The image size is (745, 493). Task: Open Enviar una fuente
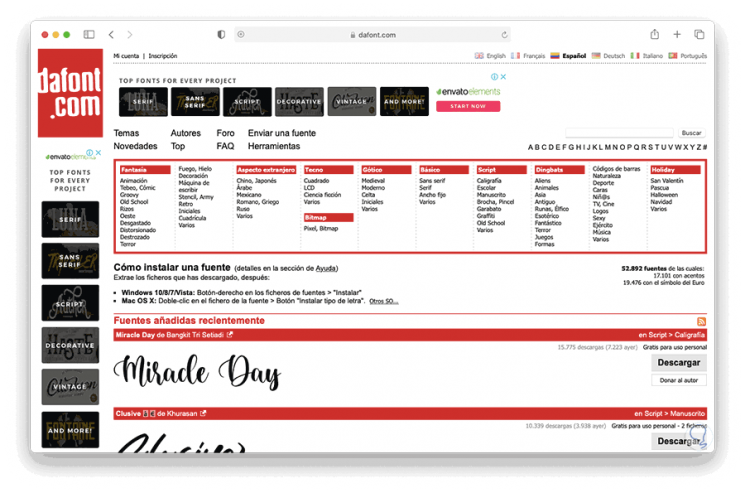click(282, 133)
